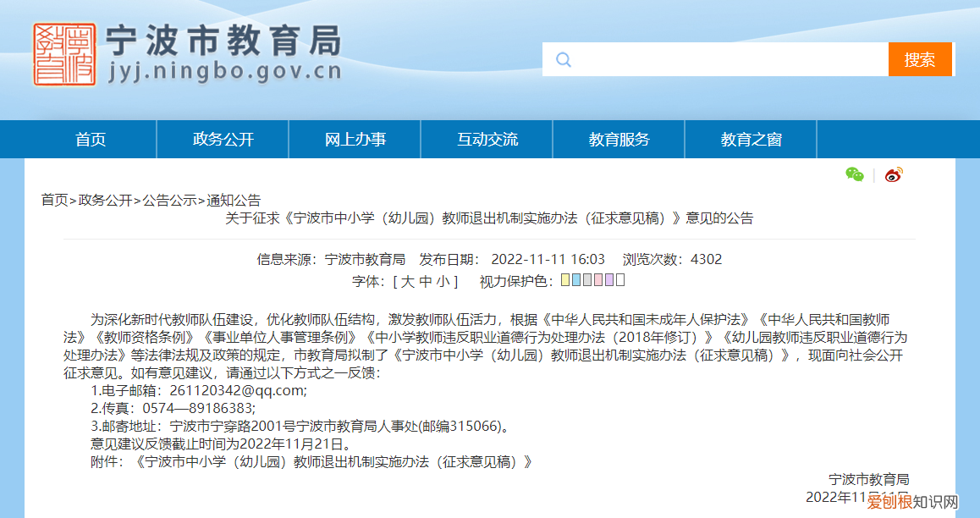Click the Weibo share icon
980x518 pixels.
894,175
